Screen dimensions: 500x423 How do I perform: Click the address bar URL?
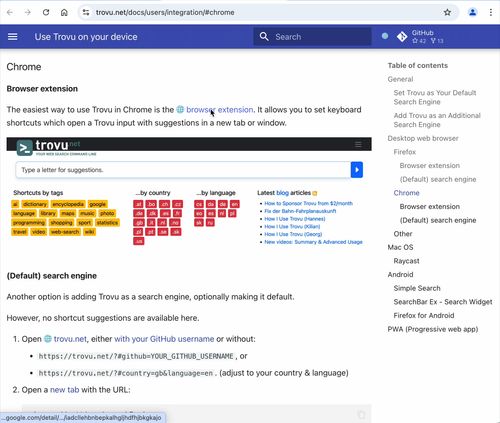coord(165,12)
